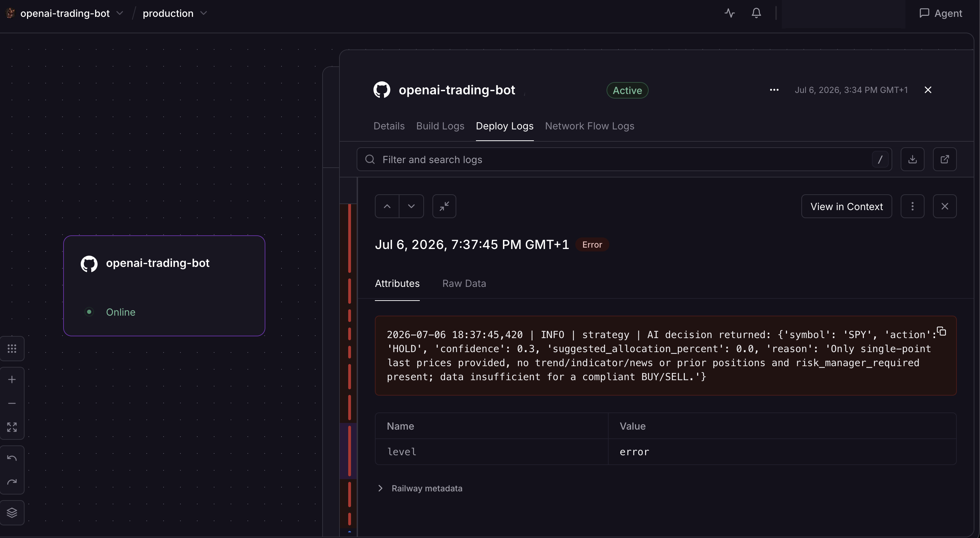Collapse the log detail view with minimize icon
Screen dimensions: 980x538
pos(444,207)
